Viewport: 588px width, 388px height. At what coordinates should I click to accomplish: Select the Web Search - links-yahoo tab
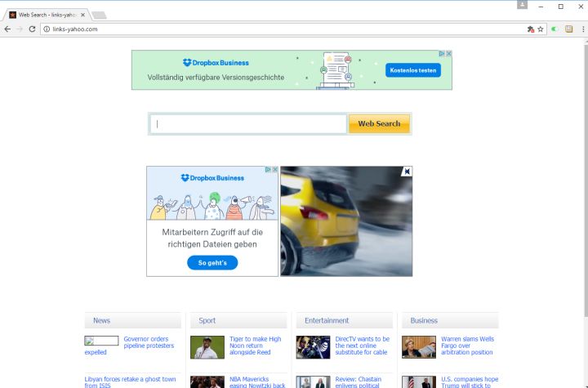coord(47,15)
